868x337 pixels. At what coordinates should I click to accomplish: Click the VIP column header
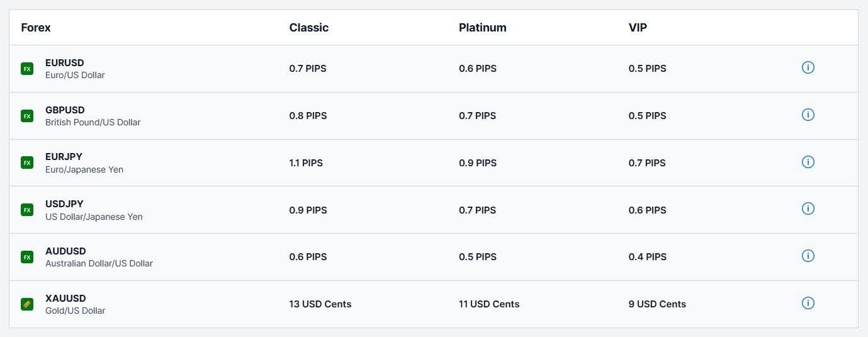click(638, 28)
